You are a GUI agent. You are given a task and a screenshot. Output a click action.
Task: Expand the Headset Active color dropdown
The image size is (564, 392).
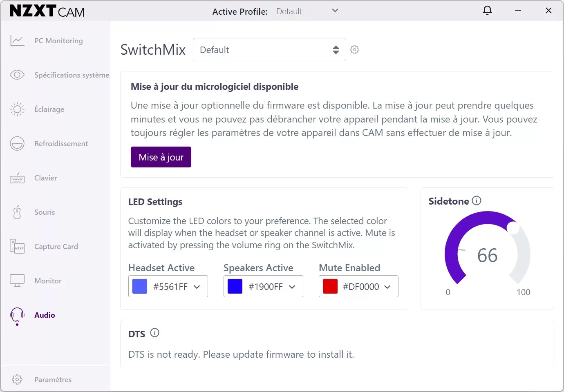point(197,287)
